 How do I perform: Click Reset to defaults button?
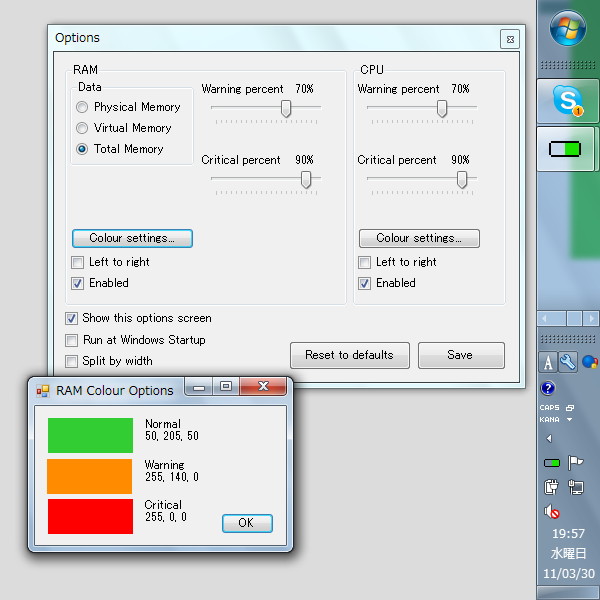(x=349, y=355)
